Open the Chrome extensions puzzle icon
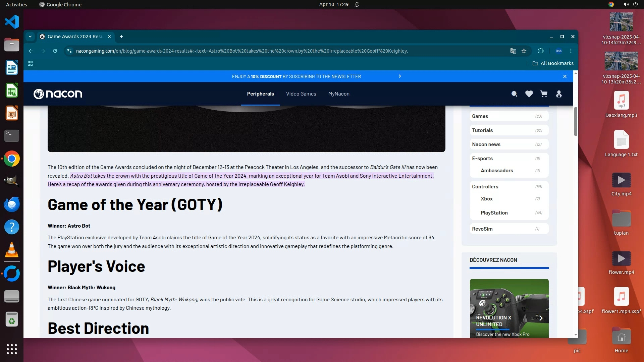The width and height of the screenshot is (644, 362). (x=541, y=51)
